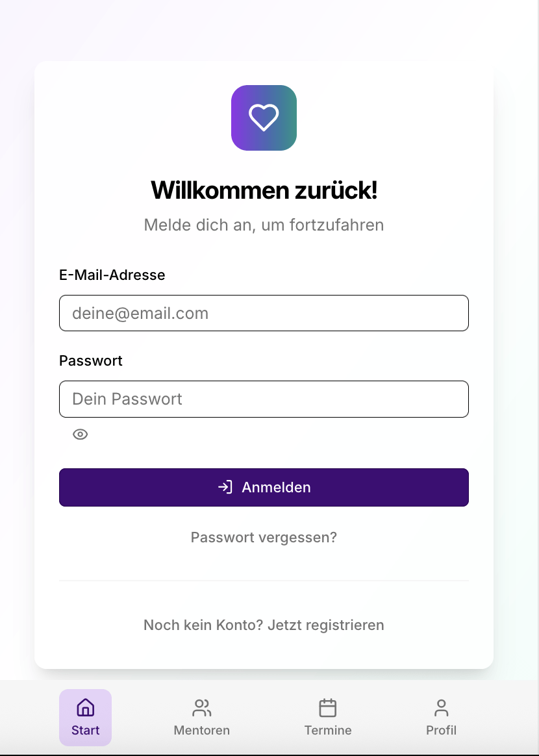Open the Termine calendar icon
The width and height of the screenshot is (539, 756).
(x=328, y=708)
